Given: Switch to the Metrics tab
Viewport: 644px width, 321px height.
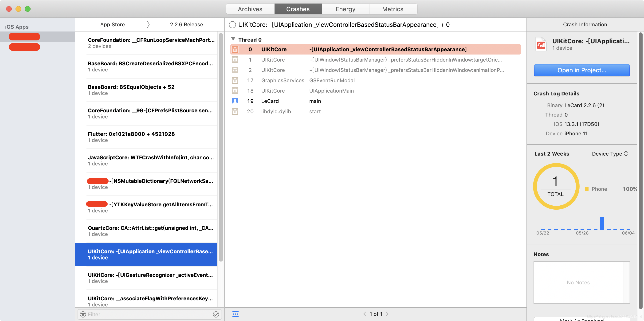Looking at the screenshot, I should (x=393, y=9).
